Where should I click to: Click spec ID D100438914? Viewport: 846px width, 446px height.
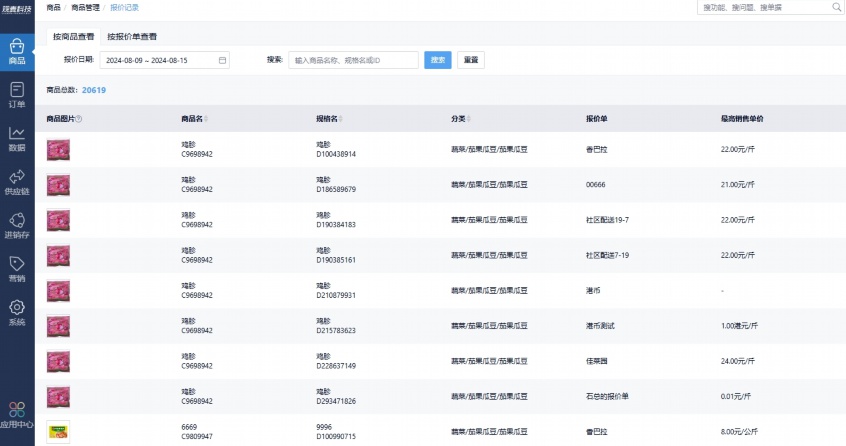[336, 154]
